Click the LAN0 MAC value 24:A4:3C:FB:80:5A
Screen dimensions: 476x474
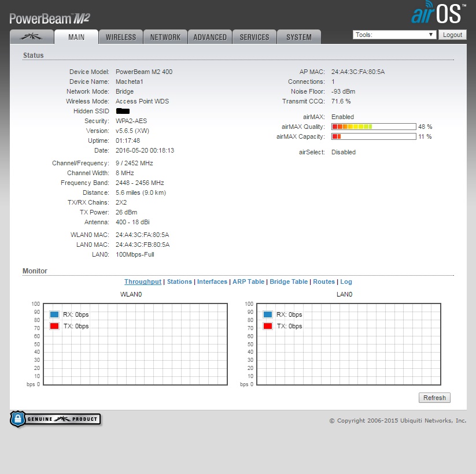143,245
